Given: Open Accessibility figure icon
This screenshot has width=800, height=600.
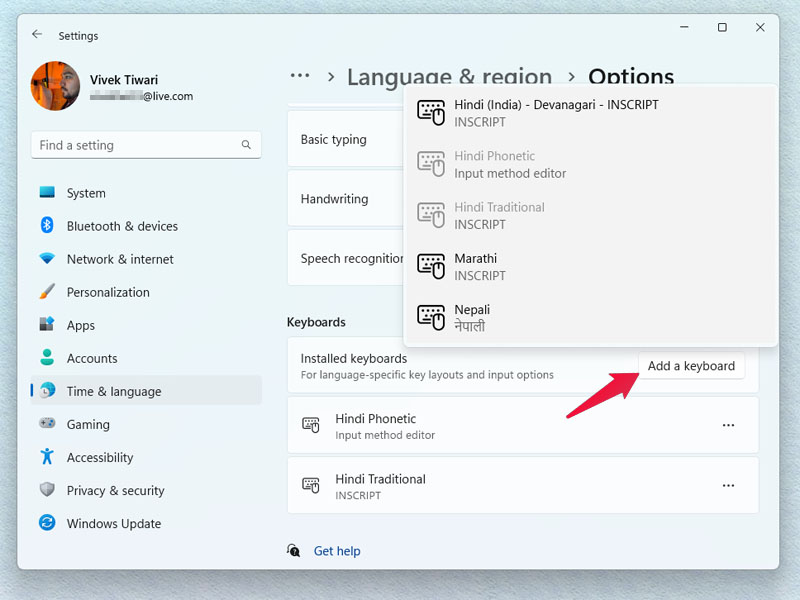Looking at the screenshot, I should (x=47, y=456).
